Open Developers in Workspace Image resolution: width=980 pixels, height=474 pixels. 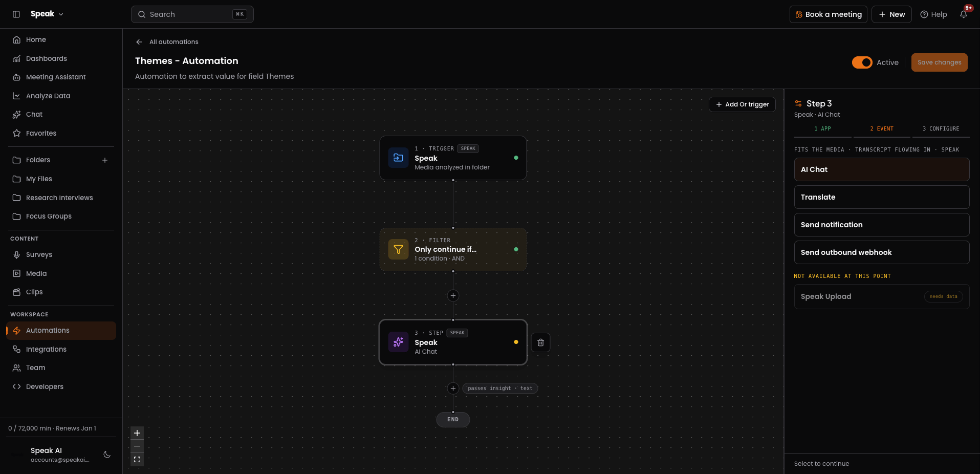click(x=61, y=386)
